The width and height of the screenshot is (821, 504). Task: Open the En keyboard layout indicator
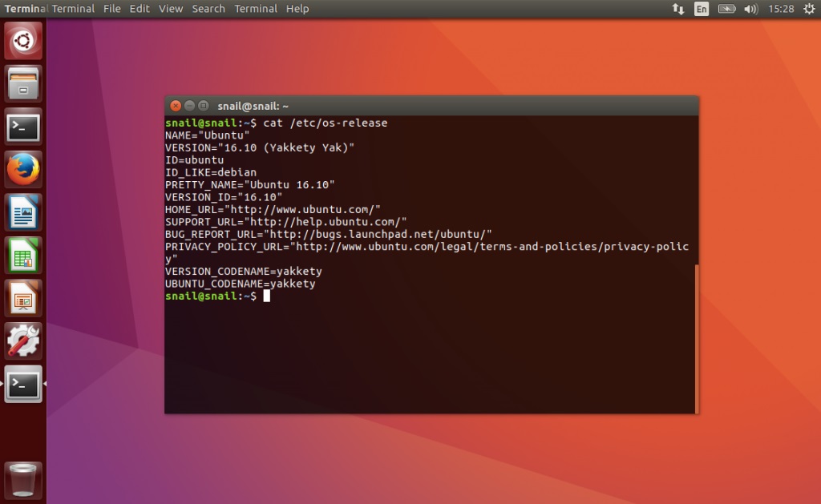click(701, 9)
